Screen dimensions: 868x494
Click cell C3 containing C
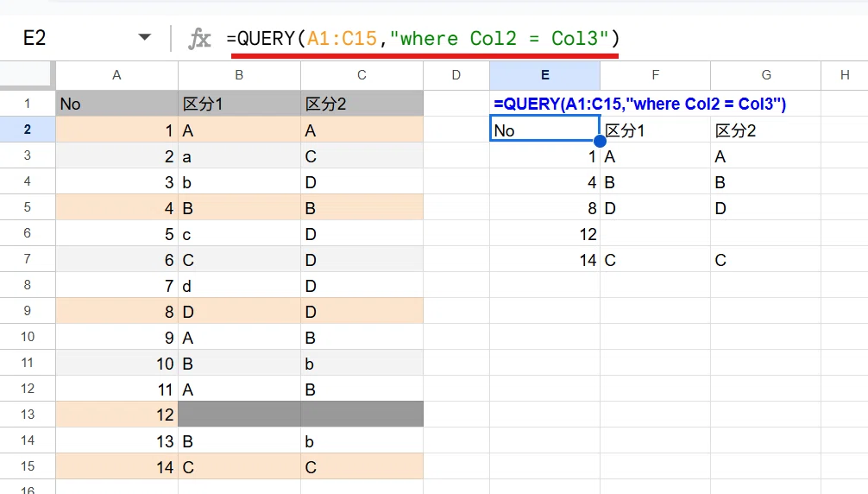pos(362,155)
